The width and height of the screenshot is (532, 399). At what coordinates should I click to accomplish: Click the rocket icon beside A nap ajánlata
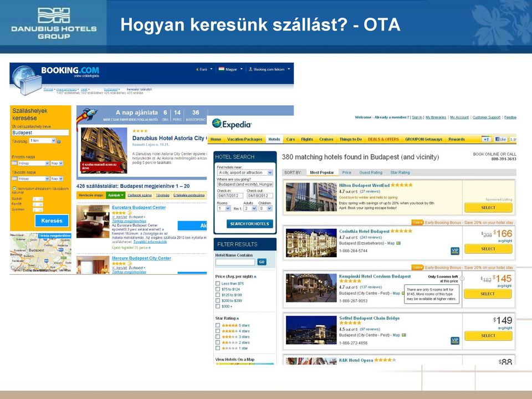tap(86, 116)
